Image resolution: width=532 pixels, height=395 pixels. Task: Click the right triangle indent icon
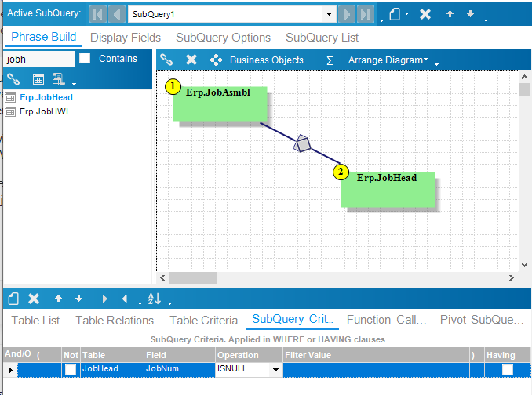(104, 299)
